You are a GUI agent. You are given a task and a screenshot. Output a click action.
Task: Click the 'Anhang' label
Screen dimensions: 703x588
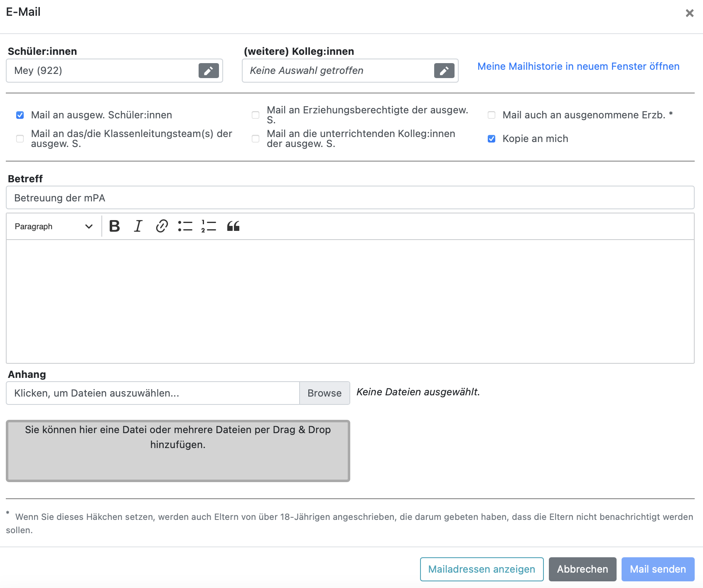tap(27, 374)
